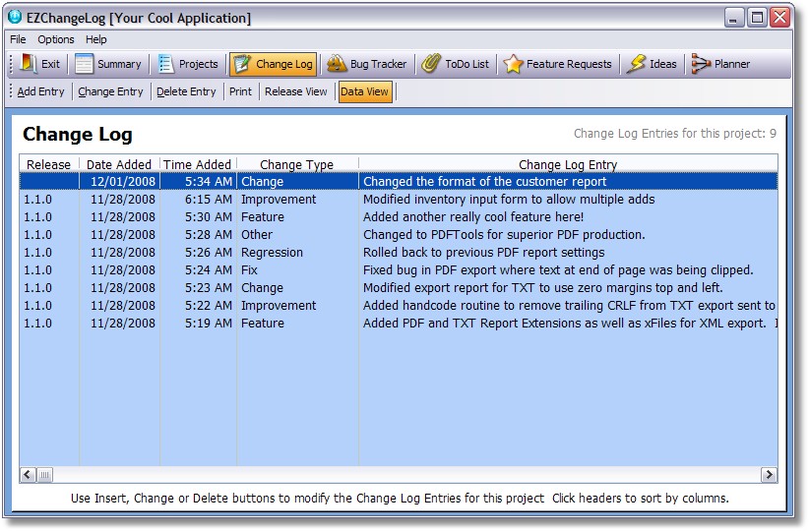Click the EZChangeLog title bar app icon
Image resolution: width=809 pixels, height=532 pixels.
tap(15, 17)
